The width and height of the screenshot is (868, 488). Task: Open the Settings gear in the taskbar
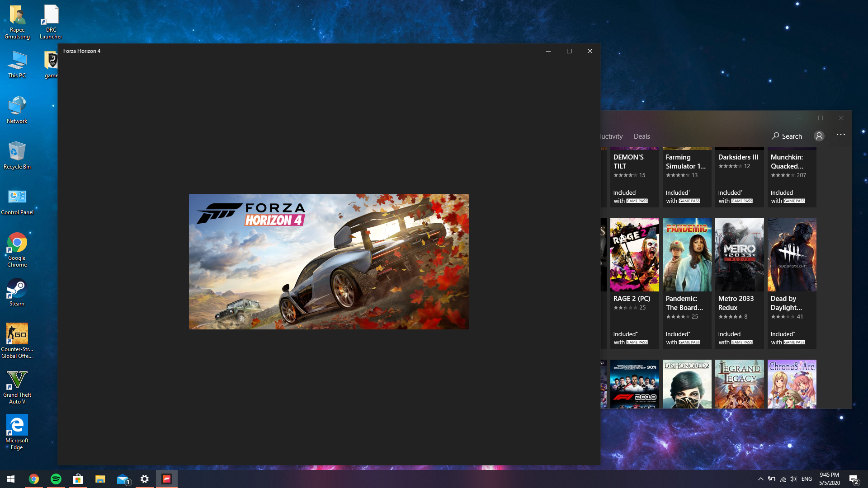pyautogui.click(x=145, y=479)
